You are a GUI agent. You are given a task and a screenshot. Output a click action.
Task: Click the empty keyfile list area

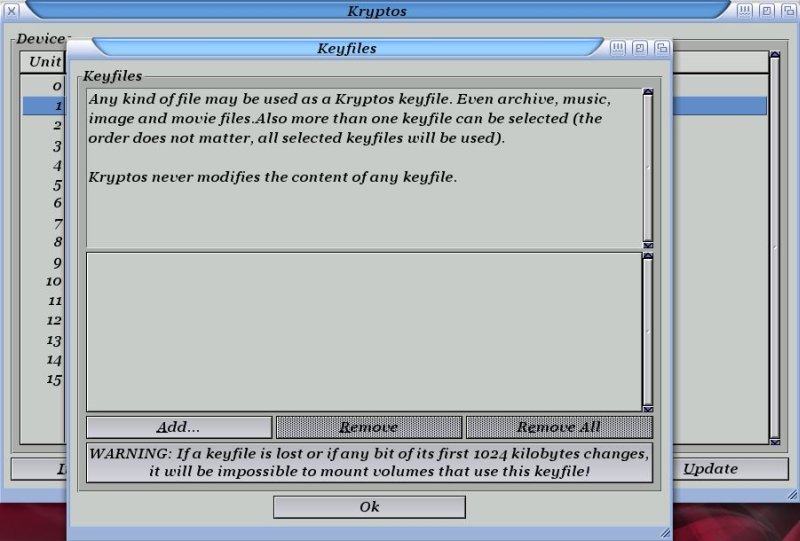point(364,332)
